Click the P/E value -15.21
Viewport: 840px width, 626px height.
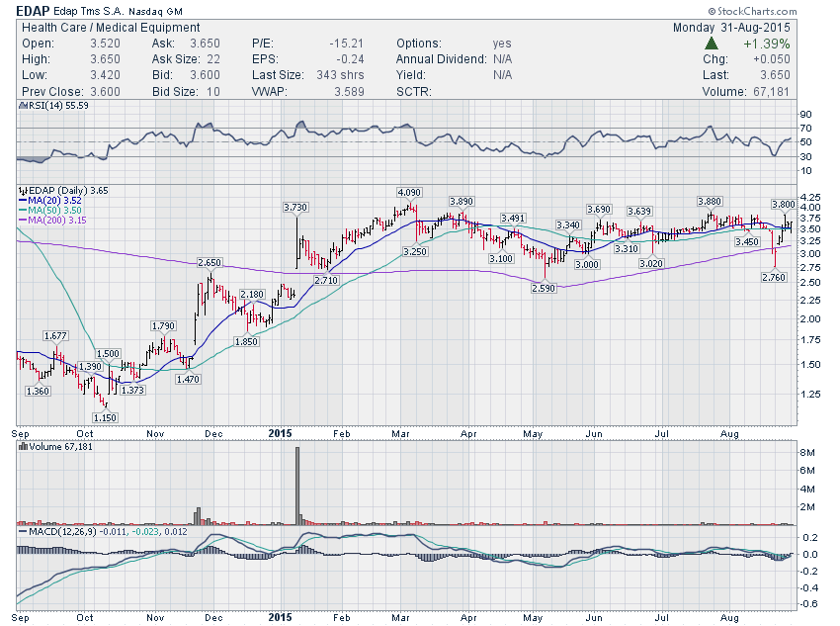click(346, 44)
